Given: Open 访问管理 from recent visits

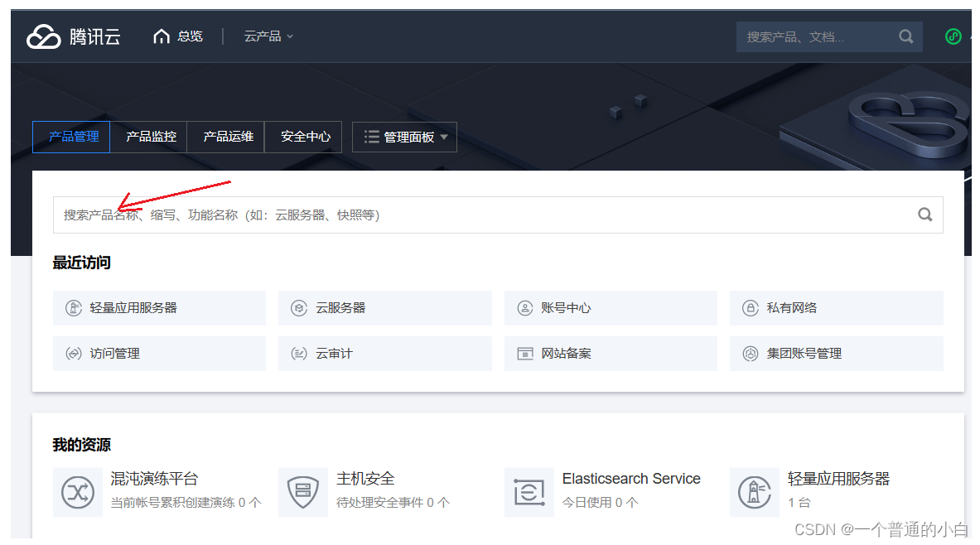Looking at the screenshot, I should click(159, 354).
